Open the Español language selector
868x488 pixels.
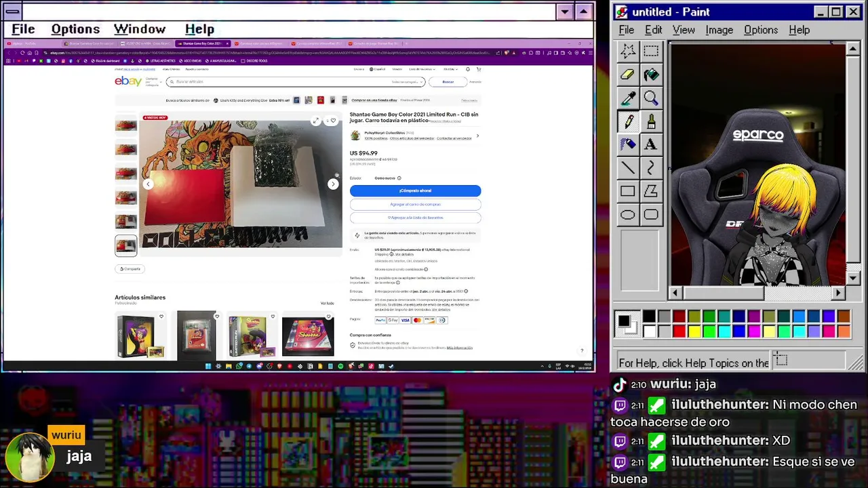click(x=378, y=69)
